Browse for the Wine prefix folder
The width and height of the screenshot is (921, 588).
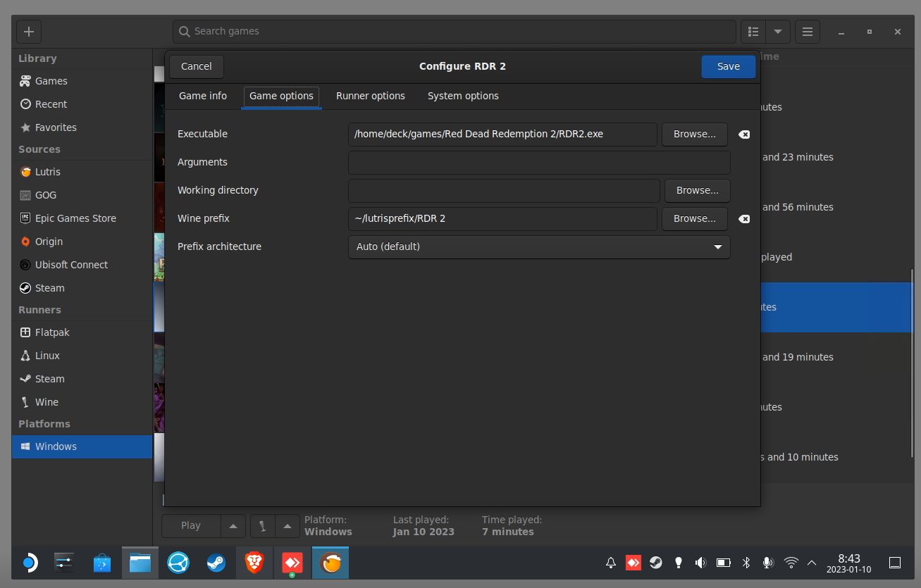coord(695,219)
